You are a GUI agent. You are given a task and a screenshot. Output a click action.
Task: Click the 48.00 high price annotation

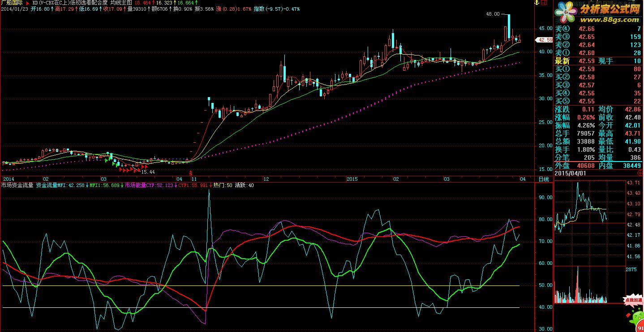[x=493, y=14]
